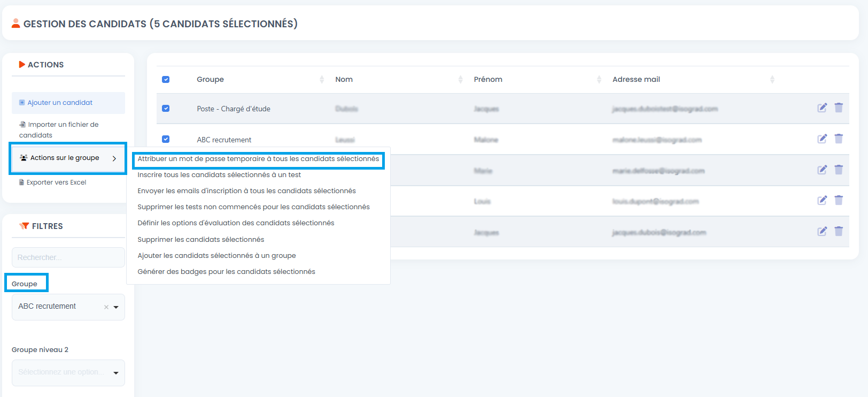Click the Nom column header
The width and height of the screenshot is (868, 397).
click(x=344, y=79)
